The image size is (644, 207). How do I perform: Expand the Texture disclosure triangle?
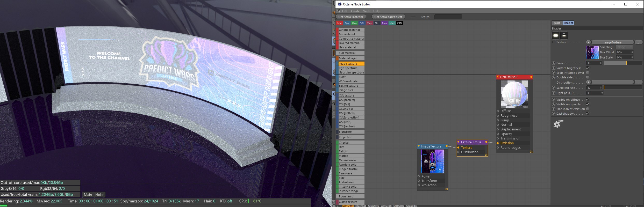click(553, 42)
